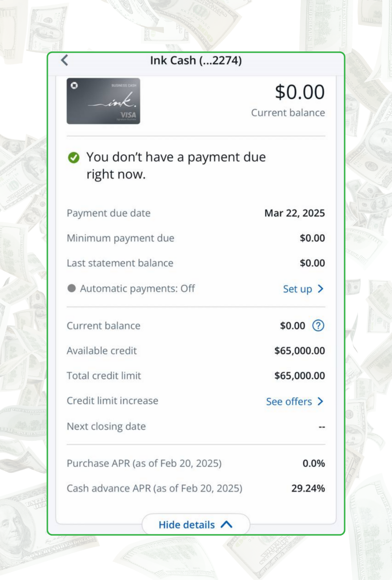Viewport: 392px width, 580px height.
Task: Tap the Ink Cash (...2274) header title
Action: 196,61
